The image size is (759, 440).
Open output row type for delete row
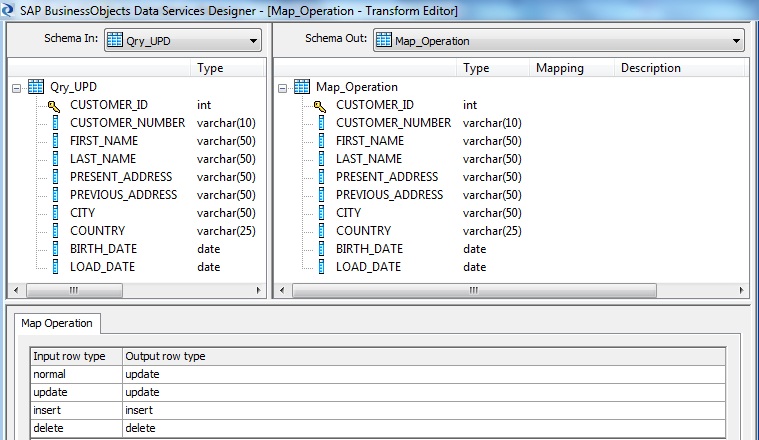[424, 428]
